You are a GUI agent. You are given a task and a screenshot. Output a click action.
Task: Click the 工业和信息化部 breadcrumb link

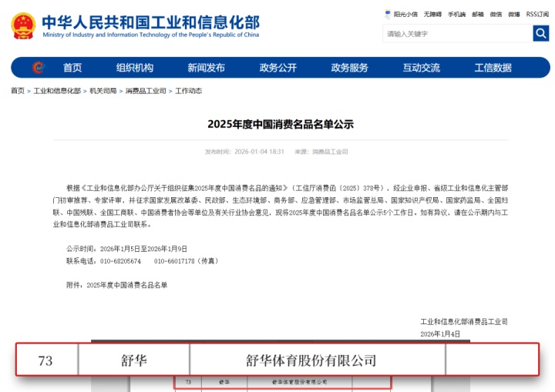tap(57, 91)
